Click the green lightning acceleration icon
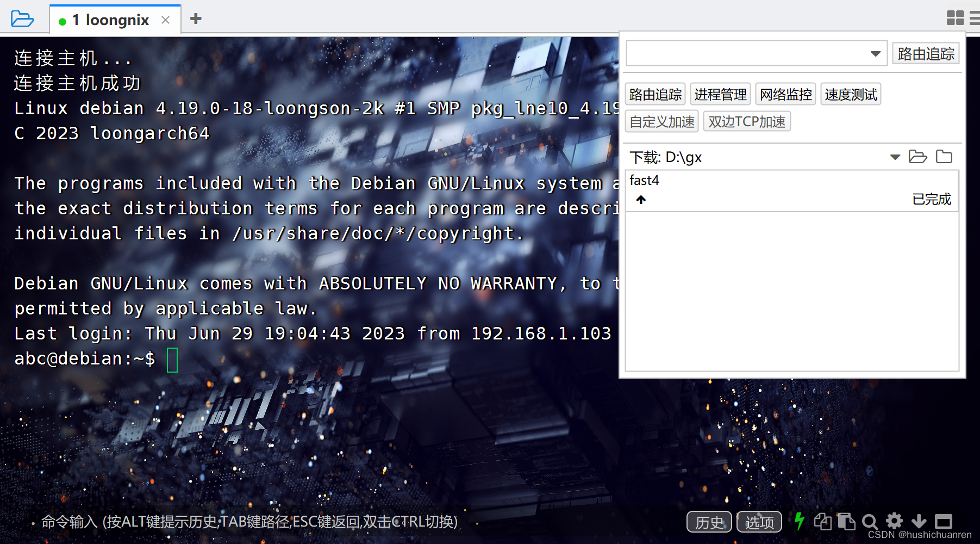The width and height of the screenshot is (980, 544). click(x=799, y=521)
